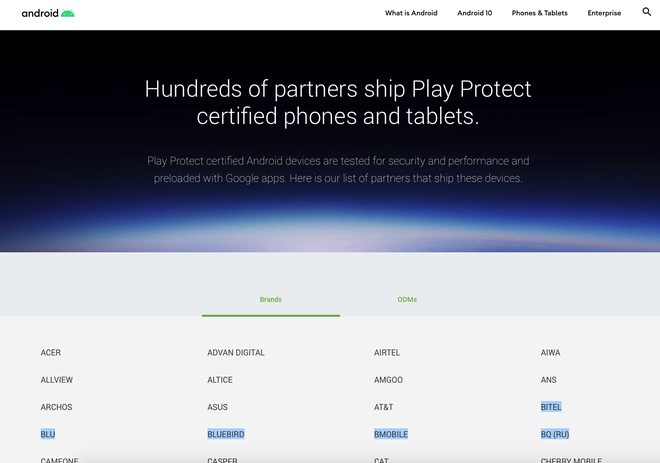Click the highlighted BLUEBIRD entry
The image size is (660, 463).
[x=226, y=434]
